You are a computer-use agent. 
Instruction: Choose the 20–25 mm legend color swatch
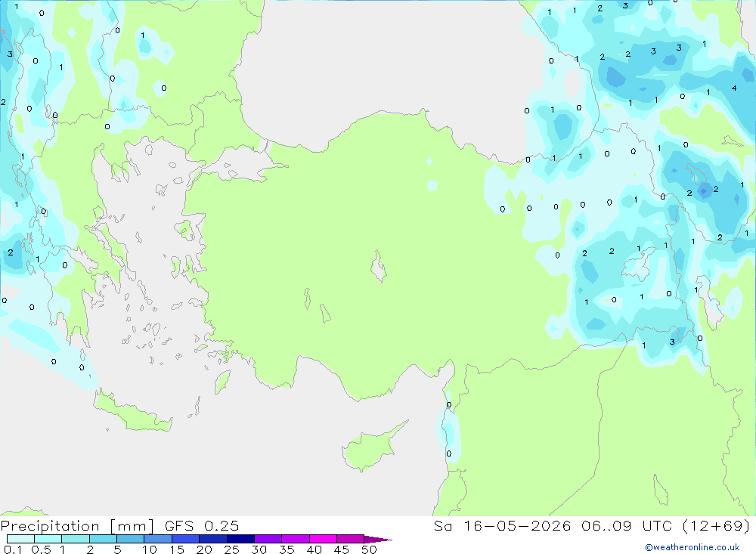(x=213, y=539)
